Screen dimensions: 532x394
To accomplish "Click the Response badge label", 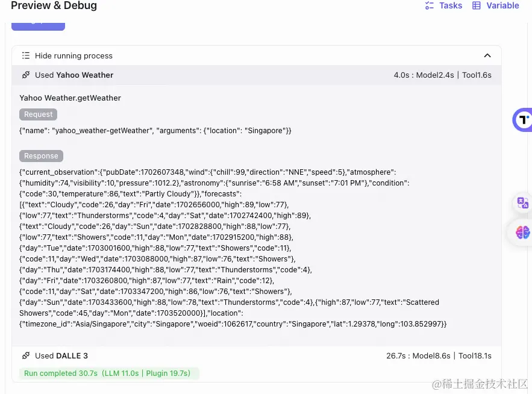I will (41, 156).
